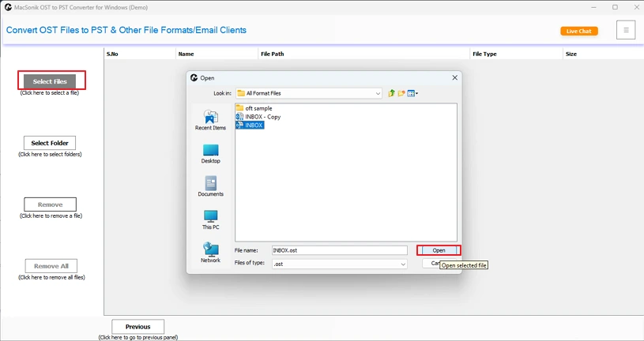Image resolution: width=644 pixels, height=341 pixels.
Task: Select the highlighted INBOX file
Action: point(254,125)
